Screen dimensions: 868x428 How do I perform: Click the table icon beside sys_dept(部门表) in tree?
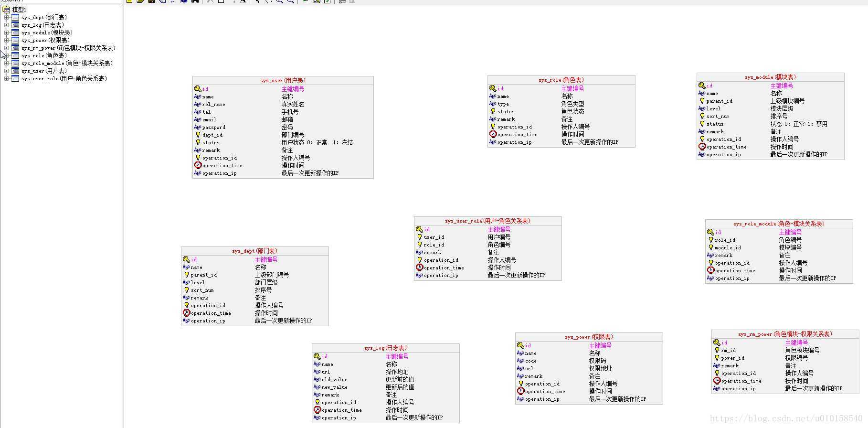15,17
